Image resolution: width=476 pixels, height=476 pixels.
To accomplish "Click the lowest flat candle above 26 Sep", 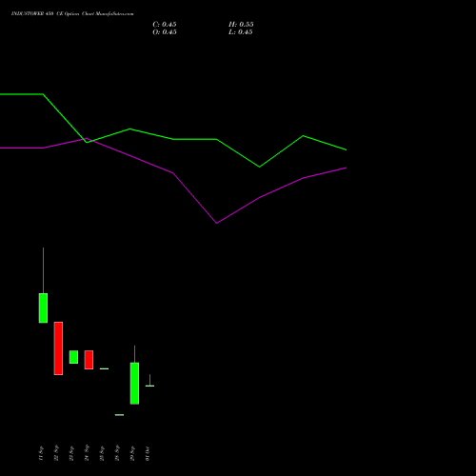I will (x=119, y=415).
